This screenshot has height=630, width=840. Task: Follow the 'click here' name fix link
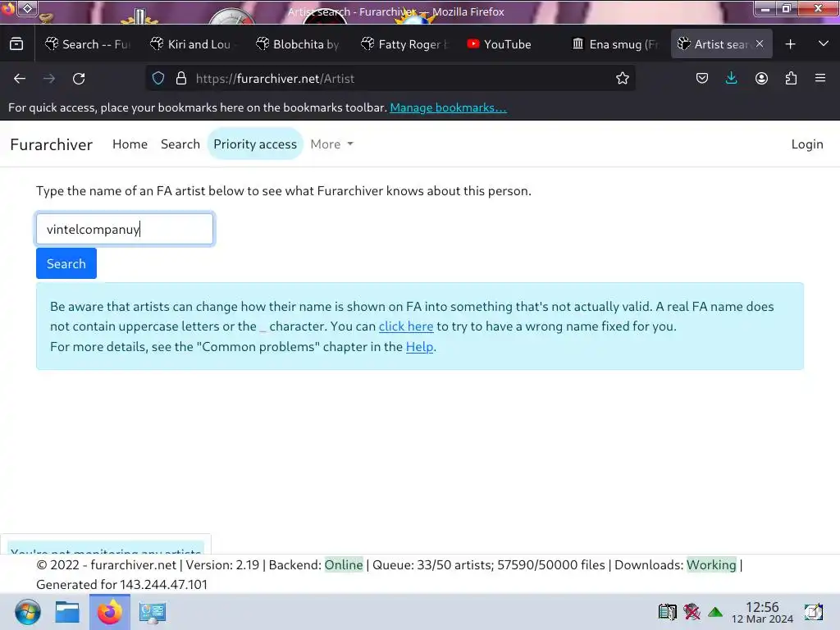(x=406, y=326)
